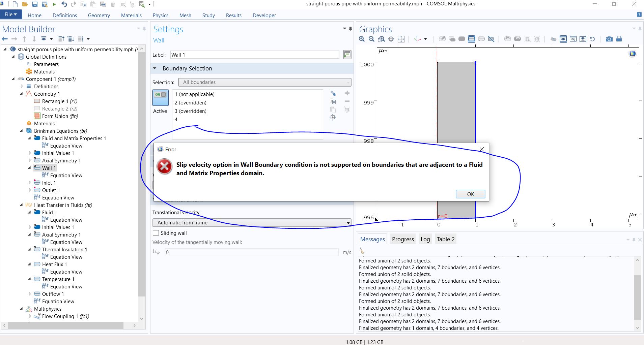Click the Zoom Extents icon in Graphics
Viewport: 644px width, 345px height.
[401, 39]
